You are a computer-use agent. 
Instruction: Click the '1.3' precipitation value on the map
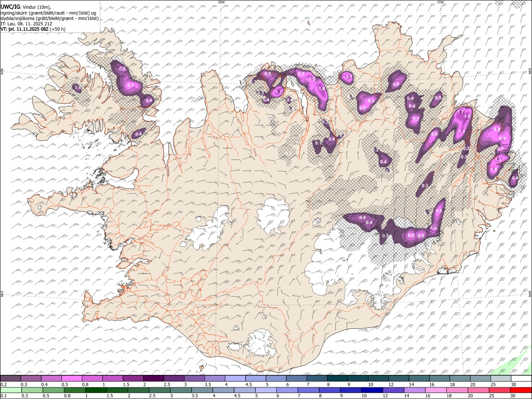coord(498,159)
